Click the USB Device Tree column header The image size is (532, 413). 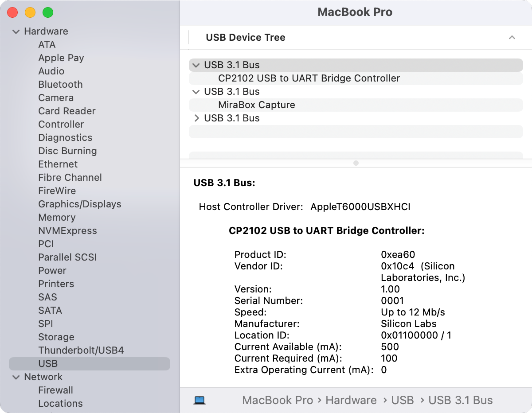246,38
